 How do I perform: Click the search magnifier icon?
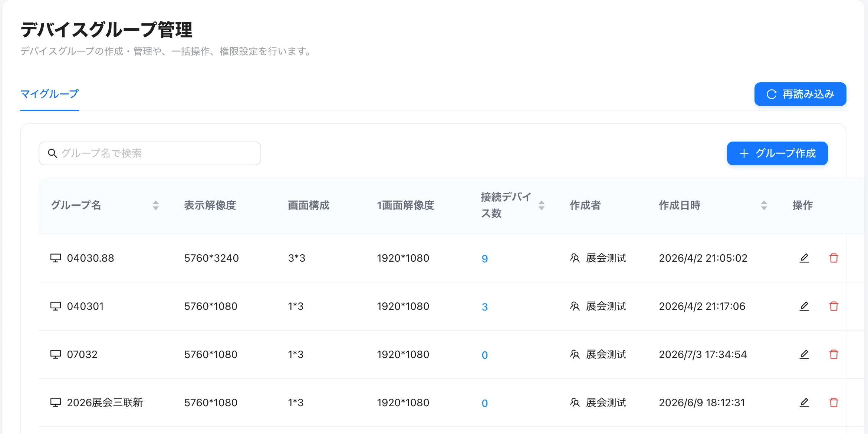(52, 153)
